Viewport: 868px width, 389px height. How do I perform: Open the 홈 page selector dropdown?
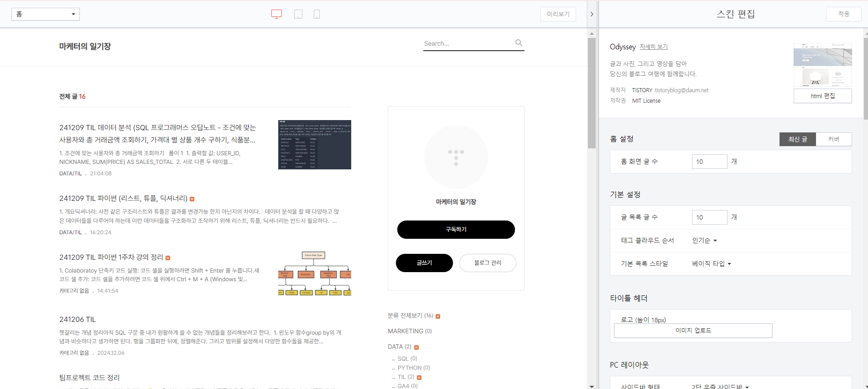tap(46, 14)
